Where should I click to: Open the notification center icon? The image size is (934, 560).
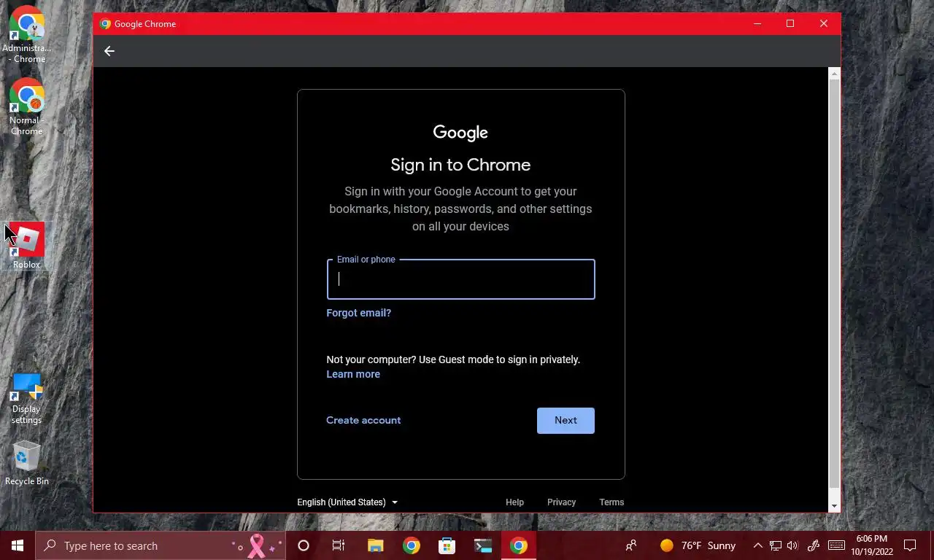(910, 545)
